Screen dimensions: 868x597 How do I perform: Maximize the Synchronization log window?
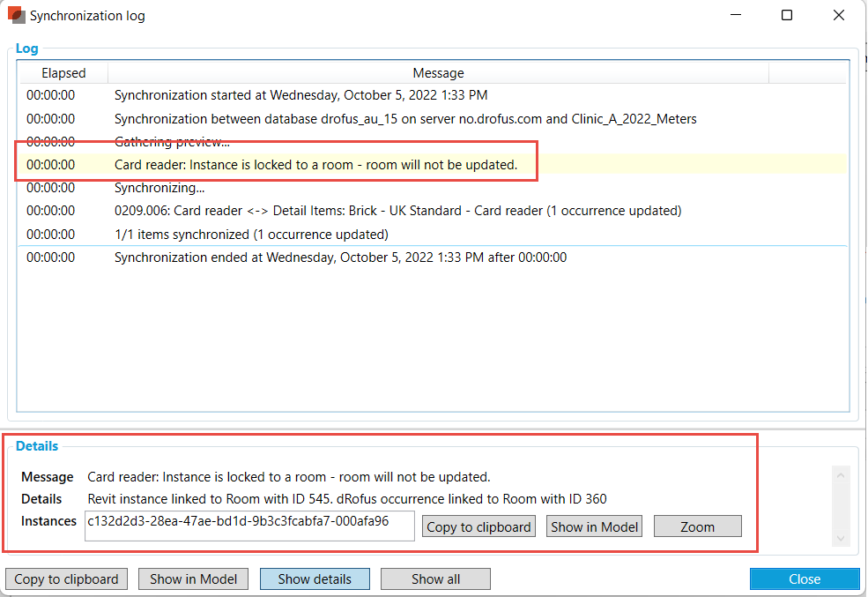coord(787,15)
